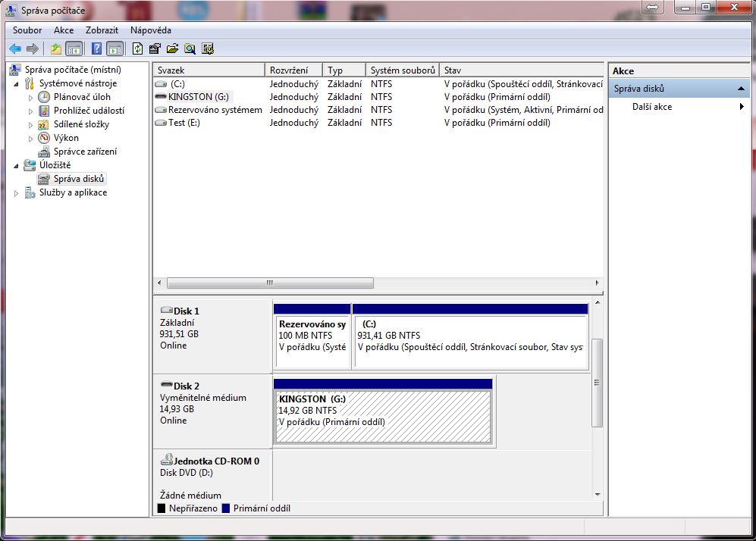Open the Akce menu

(64, 30)
